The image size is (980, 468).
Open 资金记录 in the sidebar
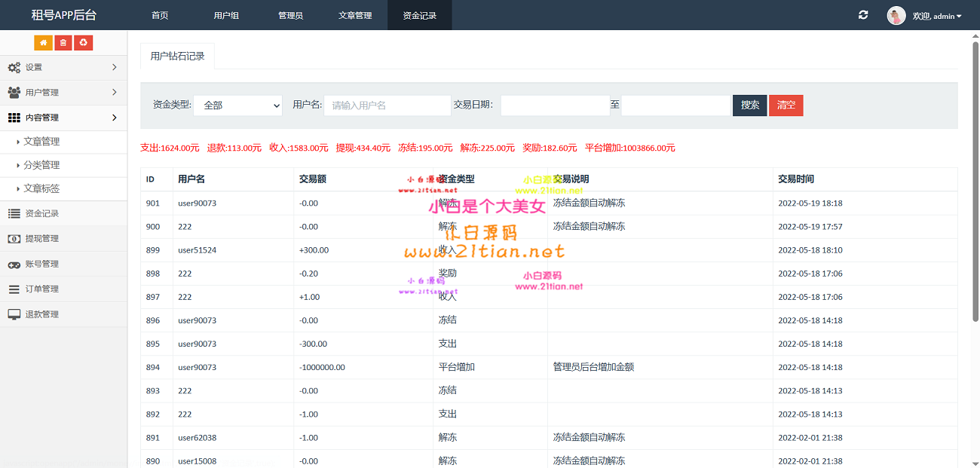point(41,213)
